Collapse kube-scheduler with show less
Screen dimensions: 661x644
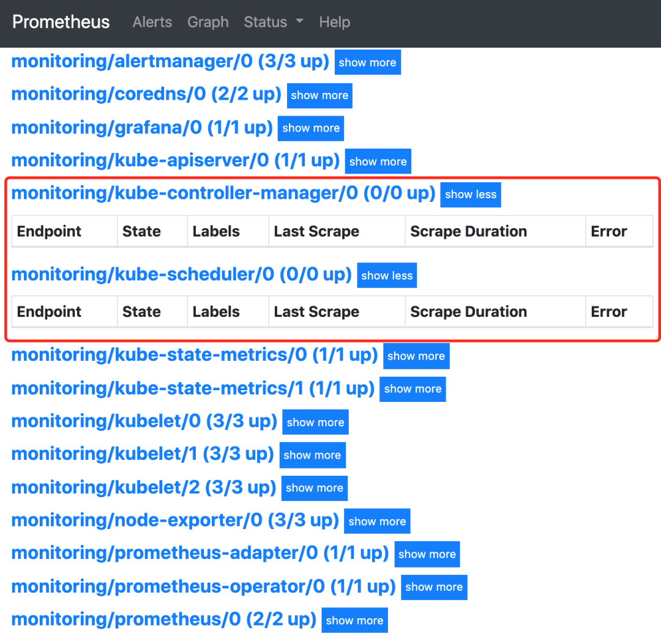click(387, 275)
